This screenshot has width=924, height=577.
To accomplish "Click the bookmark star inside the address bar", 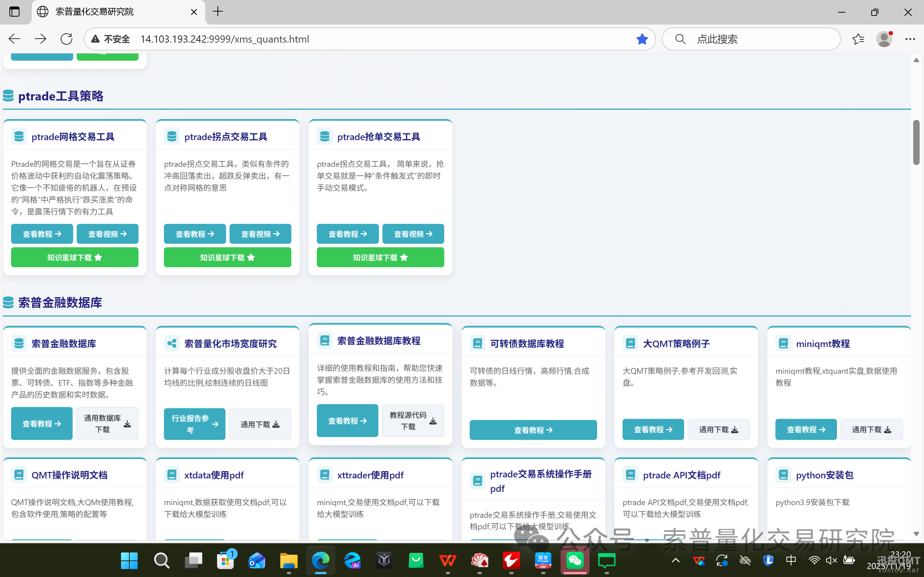I will click(642, 39).
